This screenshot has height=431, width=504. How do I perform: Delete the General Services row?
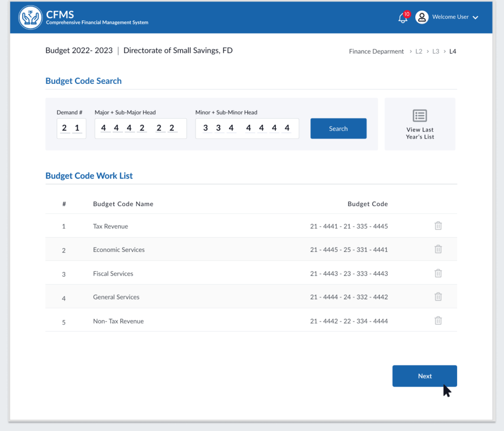point(438,297)
